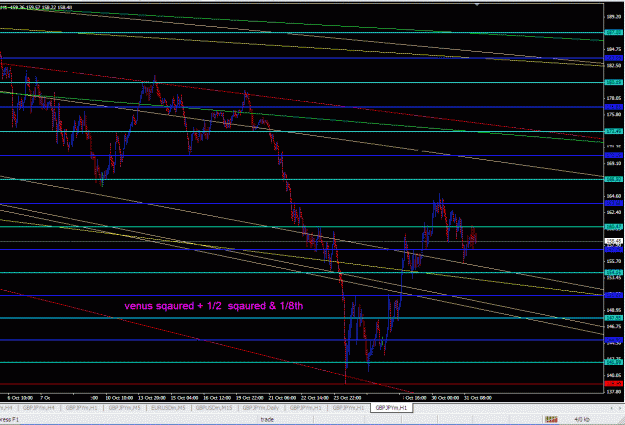This screenshot has height=425, width=625.
Task: Click time axis label 21 Oct 06:00
Action: click(x=282, y=398)
